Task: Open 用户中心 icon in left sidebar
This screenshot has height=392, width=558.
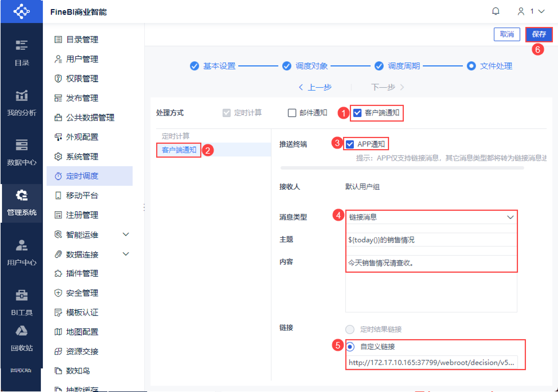Action: pyautogui.click(x=22, y=245)
